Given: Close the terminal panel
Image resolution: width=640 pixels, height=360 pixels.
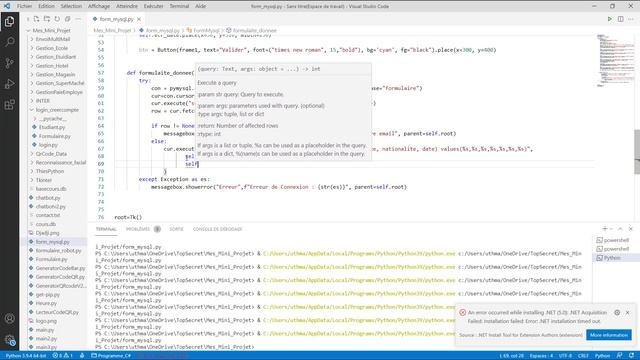Looking at the screenshot, I should pyautogui.click(x=631, y=229).
